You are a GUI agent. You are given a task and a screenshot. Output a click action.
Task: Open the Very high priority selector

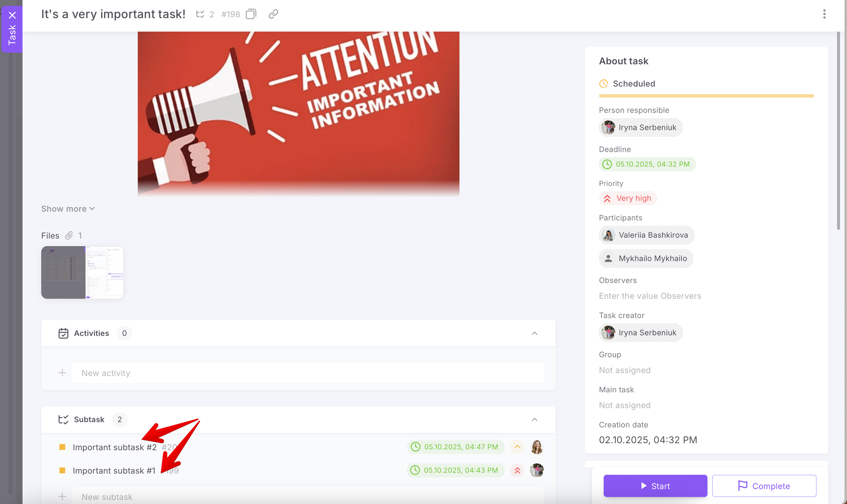click(628, 198)
